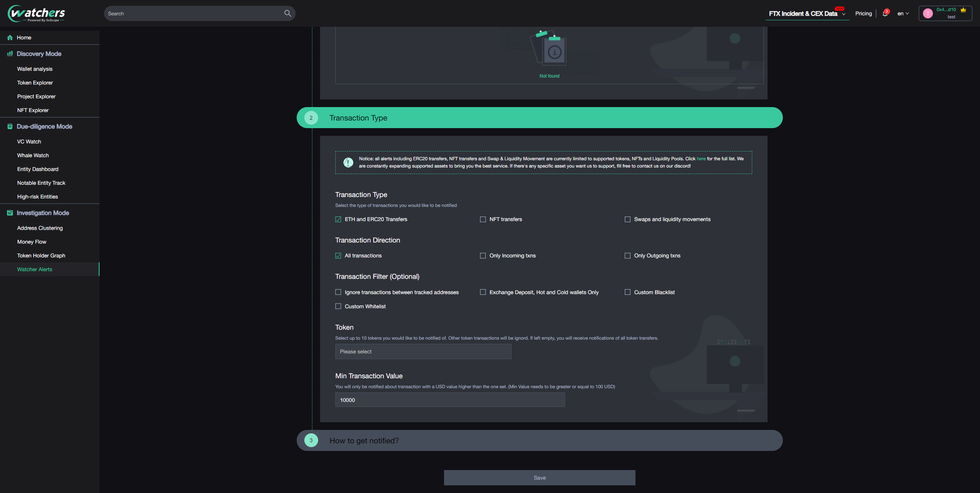Viewport: 980px width, 493px height.
Task: Click the Discovery Mode chart icon
Action: click(10, 54)
